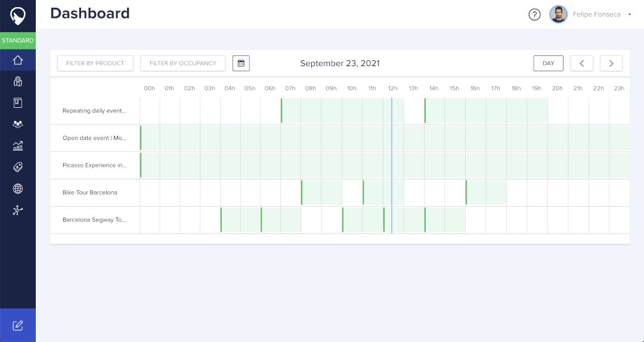Image resolution: width=644 pixels, height=342 pixels.
Task: Open the network connections icon
Action: (x=18, y=210)
